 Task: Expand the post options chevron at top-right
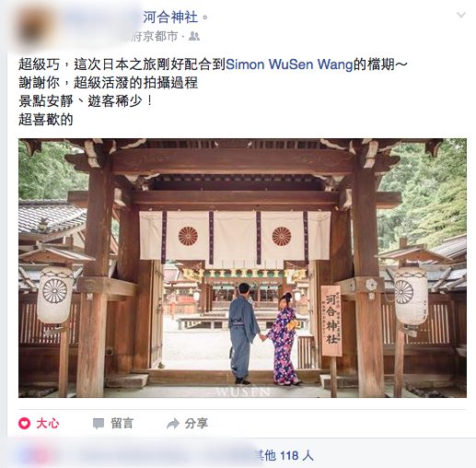tap(461, 15)
